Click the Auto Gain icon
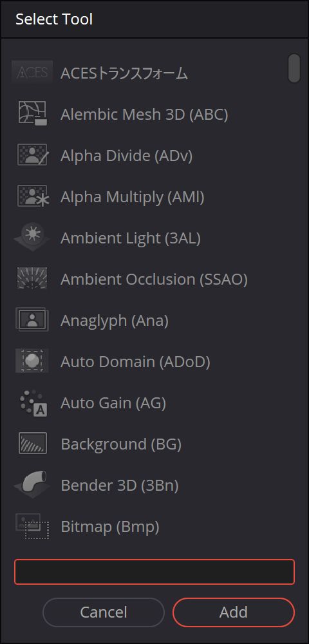This screenshot has width=309, height=644. tap(33, 402)
